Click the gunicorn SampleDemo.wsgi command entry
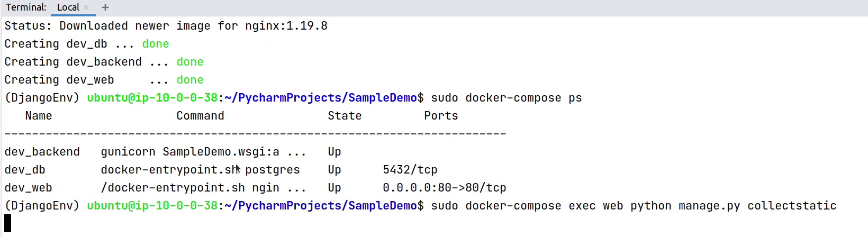 [x=203, y=152]
